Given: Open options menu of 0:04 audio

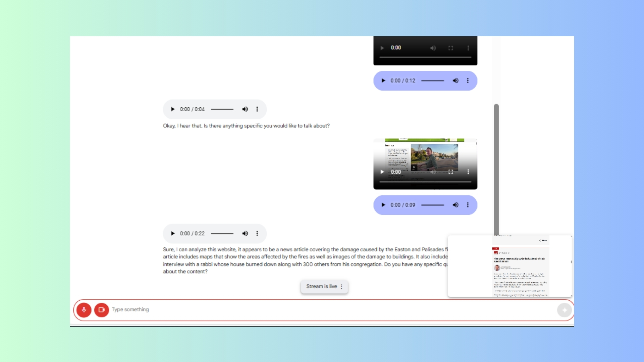Looking at the screenshot, I should 257,109.
